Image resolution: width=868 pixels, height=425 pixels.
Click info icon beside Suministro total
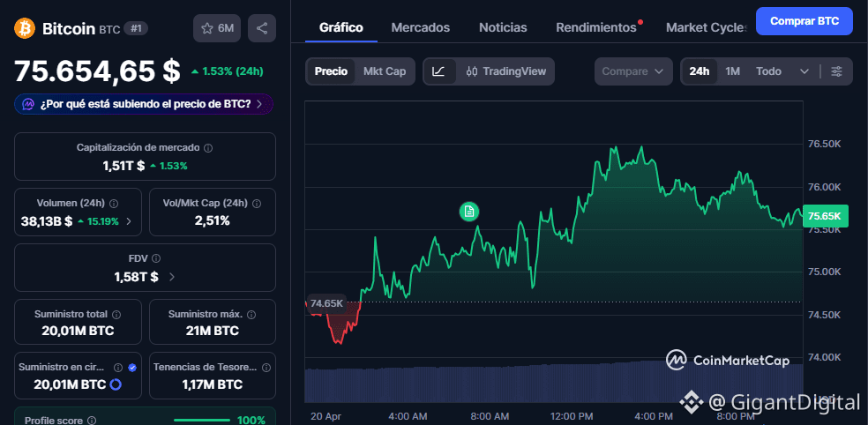point(116,314)
